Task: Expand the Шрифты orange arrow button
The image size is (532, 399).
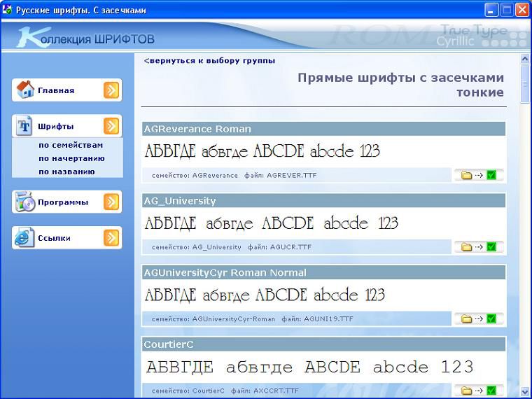Action: (111, 126)
